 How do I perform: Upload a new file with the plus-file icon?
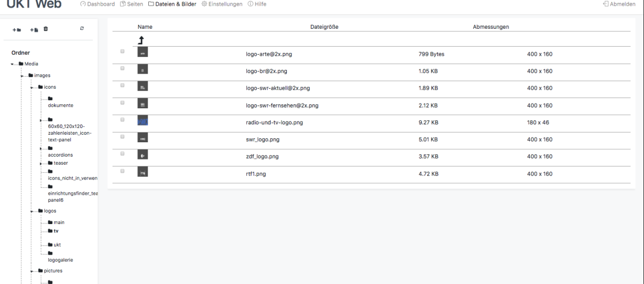34,30
